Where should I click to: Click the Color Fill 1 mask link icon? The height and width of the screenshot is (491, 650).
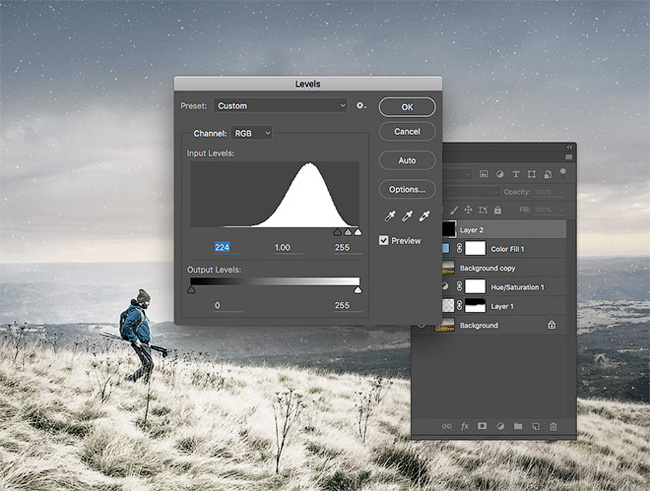coord(459,248)
